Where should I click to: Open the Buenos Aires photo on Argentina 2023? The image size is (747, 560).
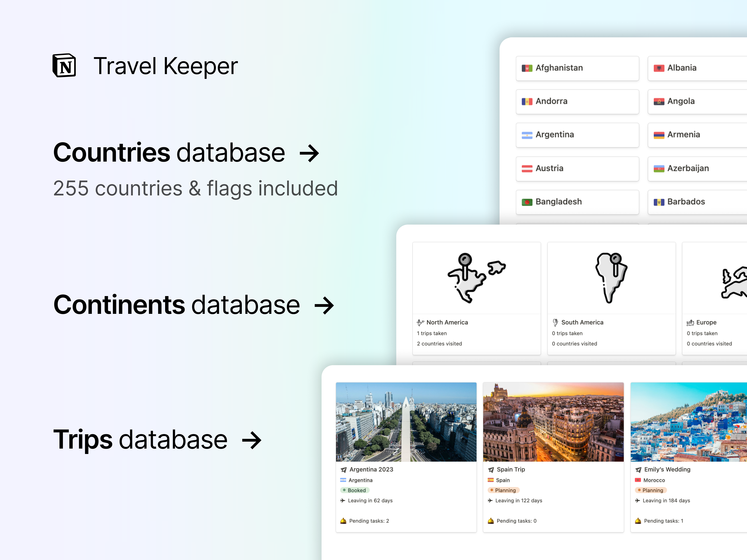pyautogui.click(x=406, y=422)
